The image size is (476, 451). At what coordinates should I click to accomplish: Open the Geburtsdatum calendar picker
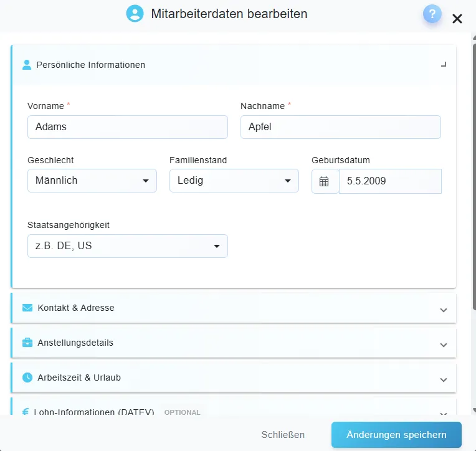tap(324, 181)
